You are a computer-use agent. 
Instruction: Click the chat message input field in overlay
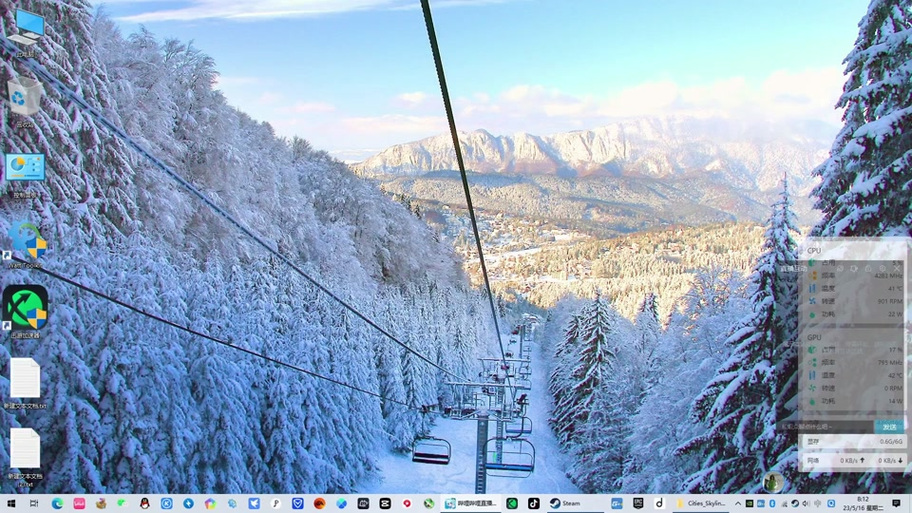(826, 427)
